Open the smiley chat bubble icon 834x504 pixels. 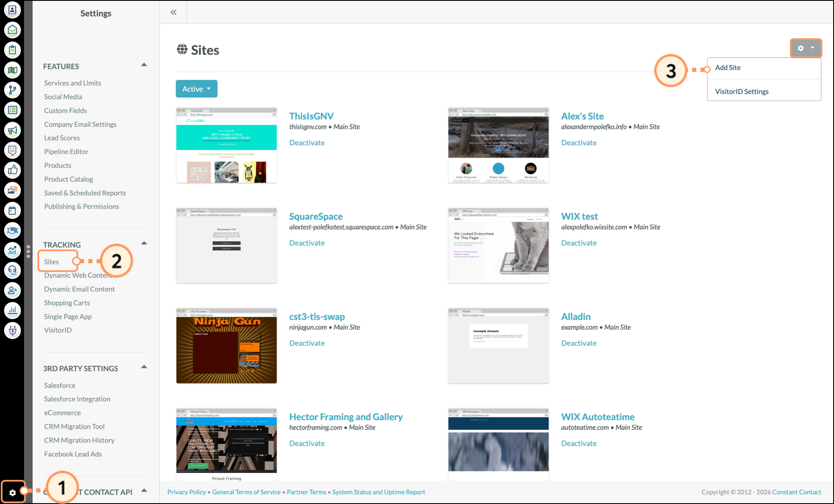coord(12,150)
